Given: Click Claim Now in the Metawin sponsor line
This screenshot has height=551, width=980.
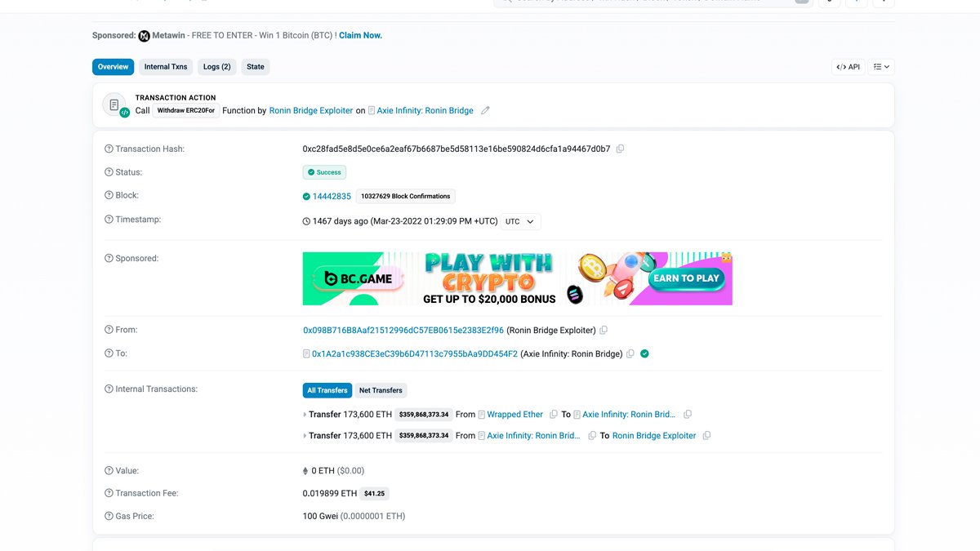Looking at the screenshot, I should [x=359, y=35].
